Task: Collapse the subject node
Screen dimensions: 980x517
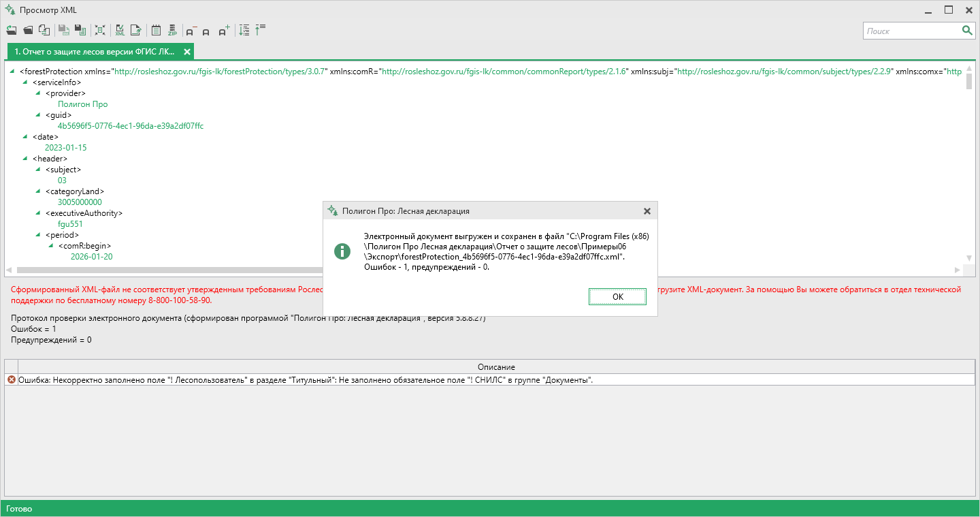Action: 38,169
